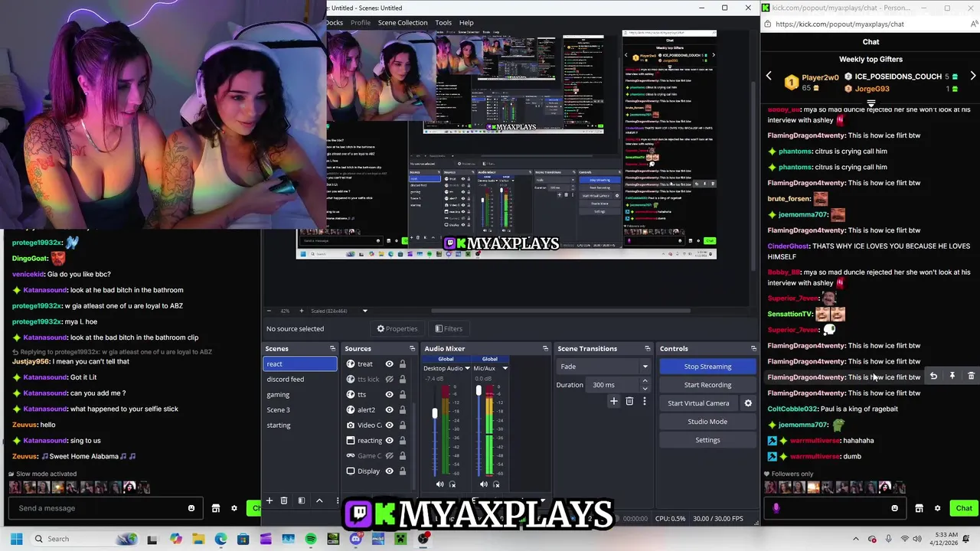The width and height of the screenshot is (980, 551).
Task: Reply to the hovered FlamingDragon4twenty message
Action: pos(933,377)
